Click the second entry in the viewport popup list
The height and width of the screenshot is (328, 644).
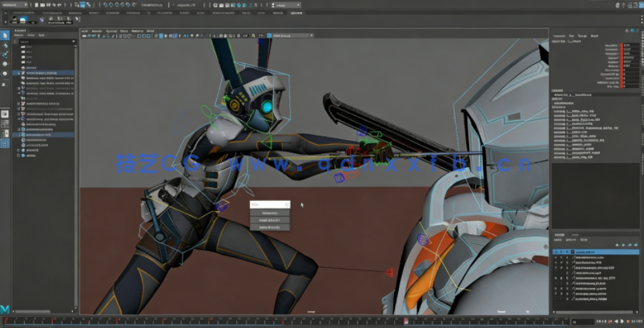(270, 220)
